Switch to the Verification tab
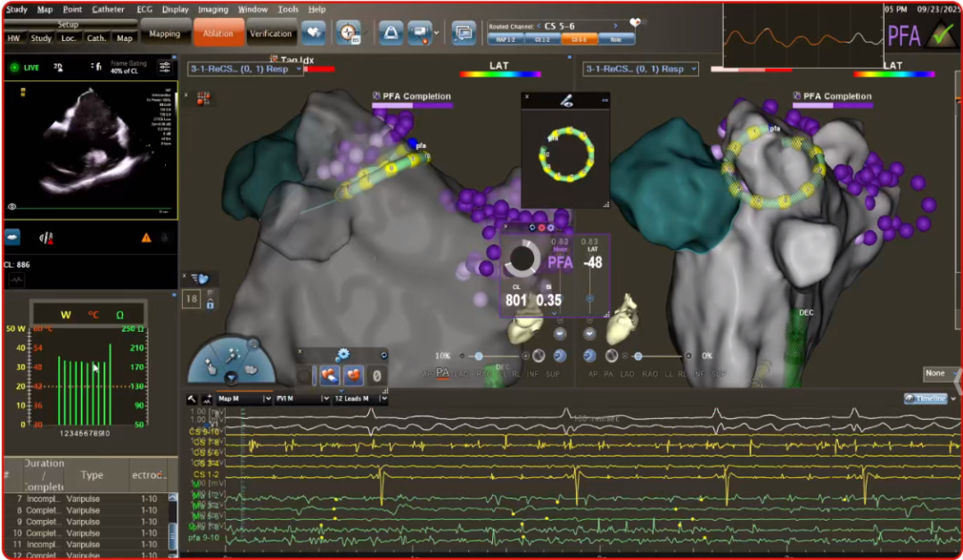Screen dimensions: 963x560 270,34
